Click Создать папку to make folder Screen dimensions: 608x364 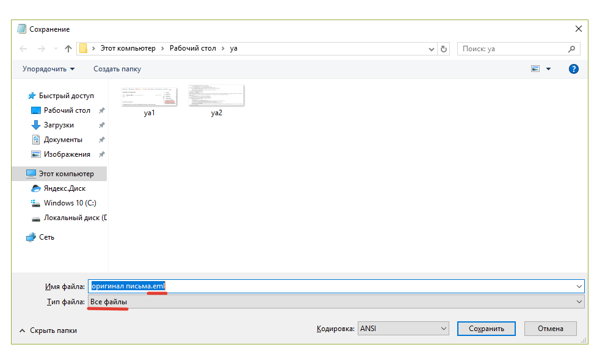coord(117,69)
